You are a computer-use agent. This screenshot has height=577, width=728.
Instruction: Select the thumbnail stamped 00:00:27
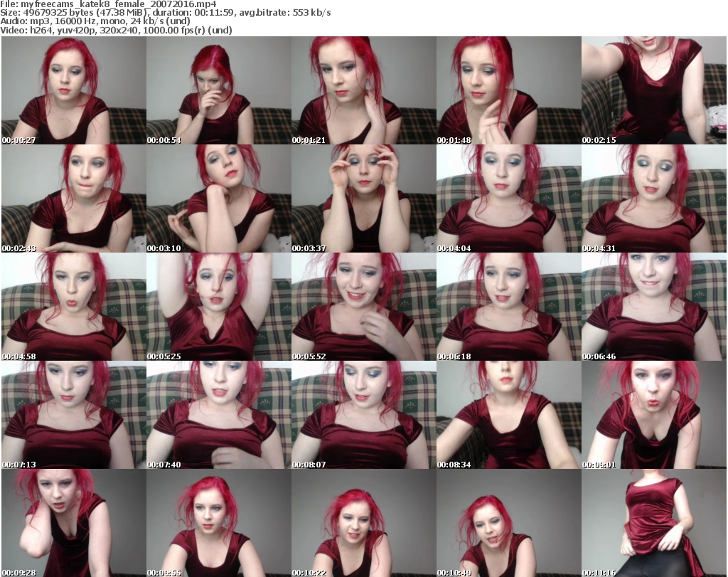(74, 90)
